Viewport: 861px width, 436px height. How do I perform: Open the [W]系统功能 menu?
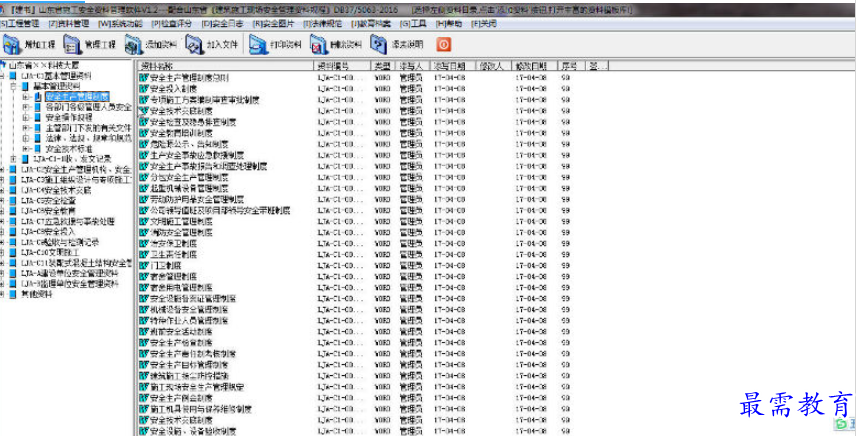[x=120, y=24]
